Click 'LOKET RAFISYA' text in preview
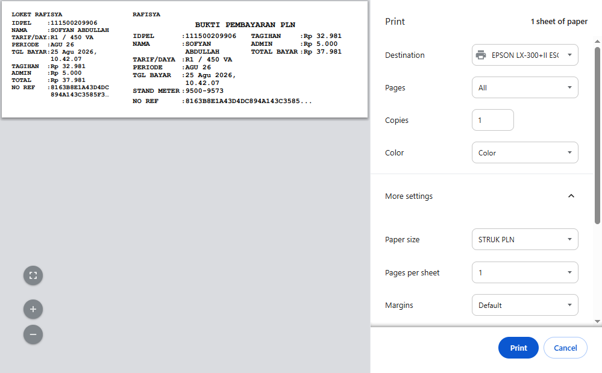Image resolution: width=602 pixels, height=373 pixels. (x=37, y=14)
